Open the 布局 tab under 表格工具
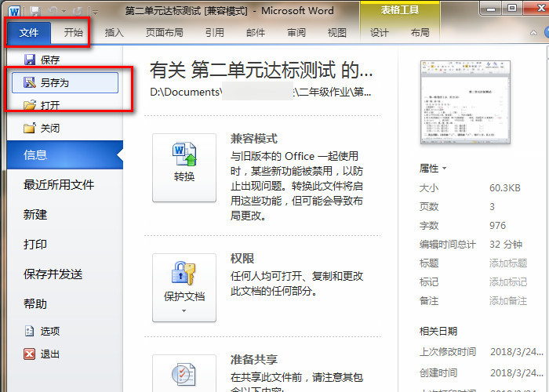 420,33
